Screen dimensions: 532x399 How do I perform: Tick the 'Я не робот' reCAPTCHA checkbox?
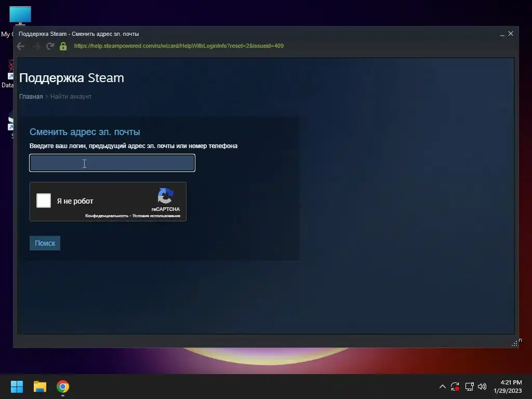point(44,201)
